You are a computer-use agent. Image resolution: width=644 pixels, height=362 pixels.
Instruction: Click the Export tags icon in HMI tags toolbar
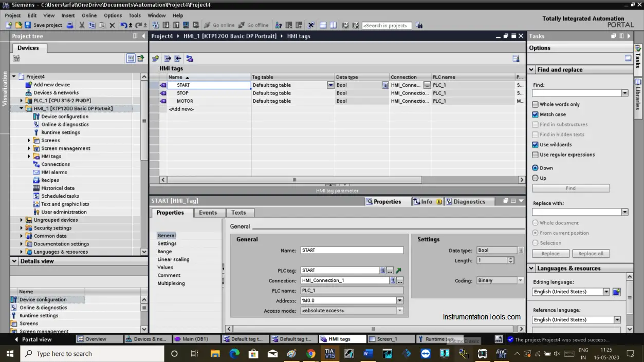click(x=167, y=59)
